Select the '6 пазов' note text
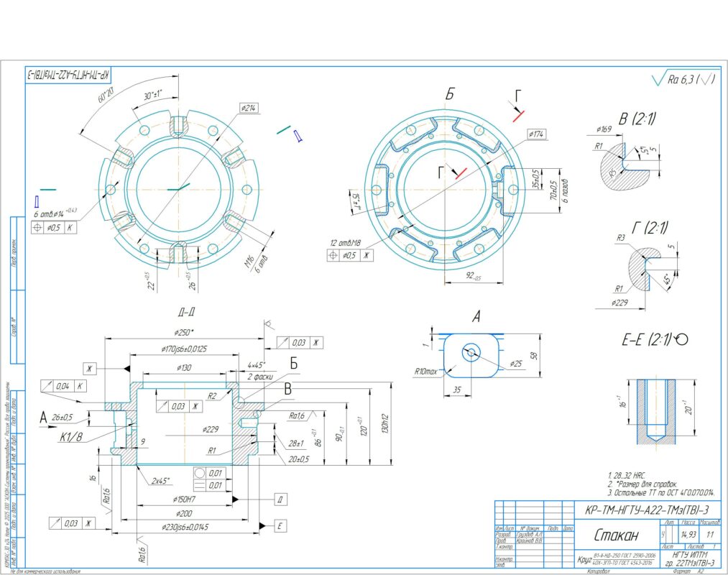 (x=565, y=190)
